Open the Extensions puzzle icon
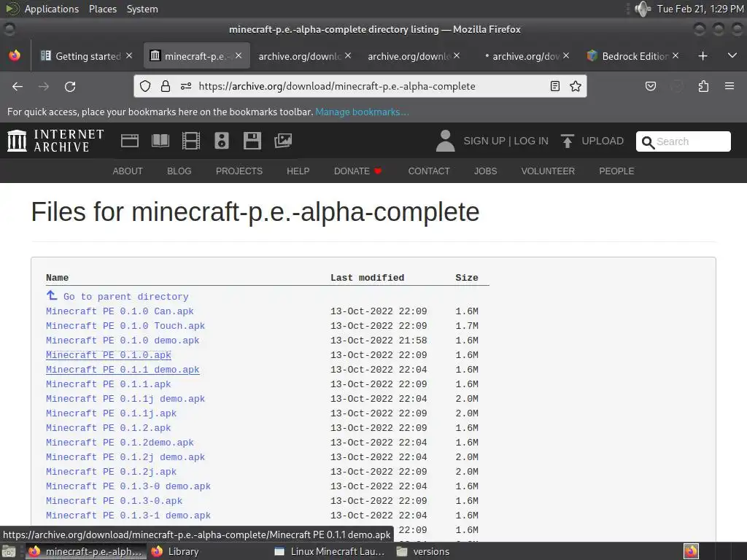 pyautogui.click(x=703, y=86)
